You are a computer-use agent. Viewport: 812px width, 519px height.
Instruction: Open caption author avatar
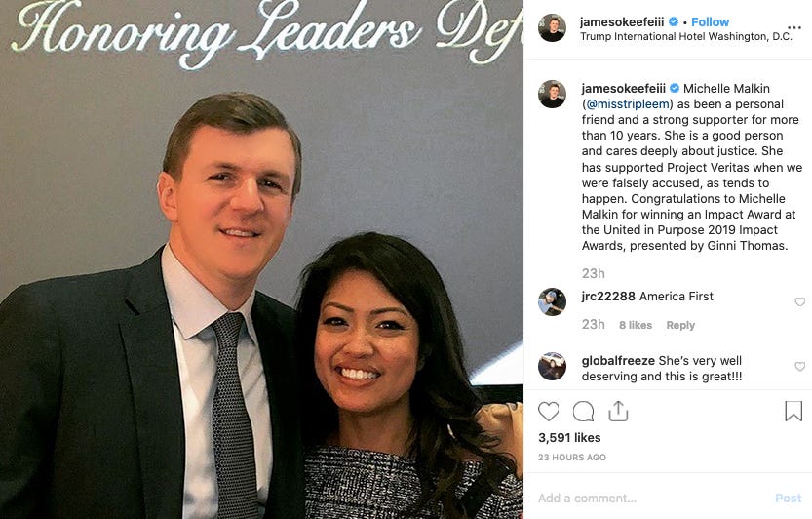click(x=552, y=94)
